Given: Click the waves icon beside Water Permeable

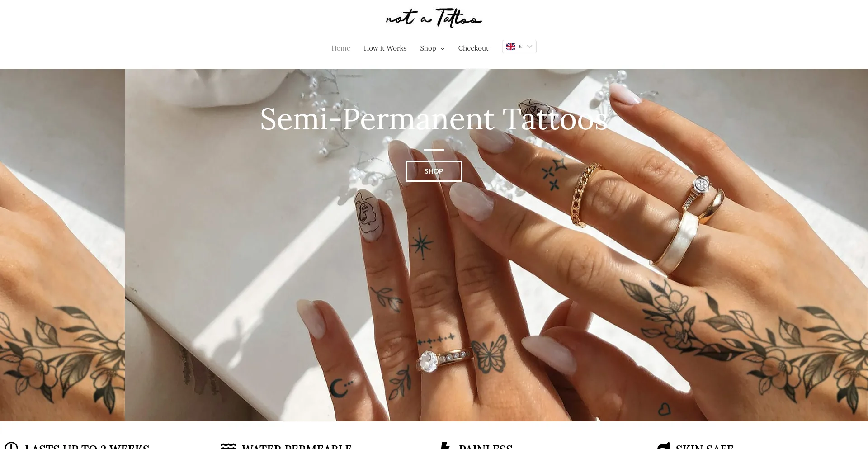Looking at the screenshot, I should pos(228,446).
